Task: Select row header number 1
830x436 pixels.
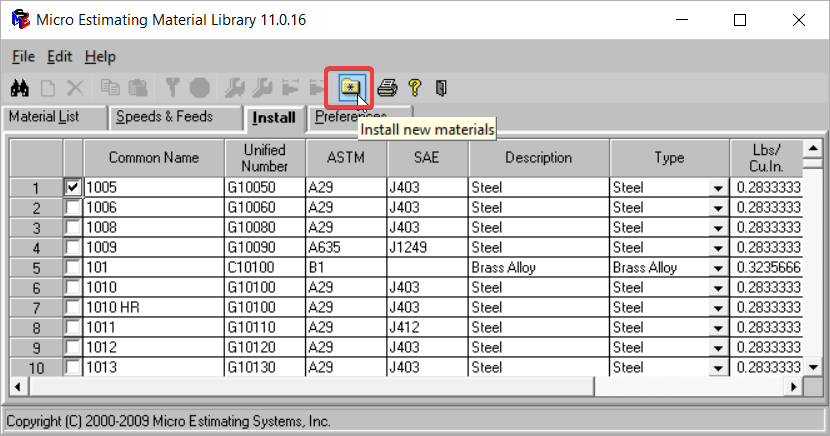Action: pos(36,188)
